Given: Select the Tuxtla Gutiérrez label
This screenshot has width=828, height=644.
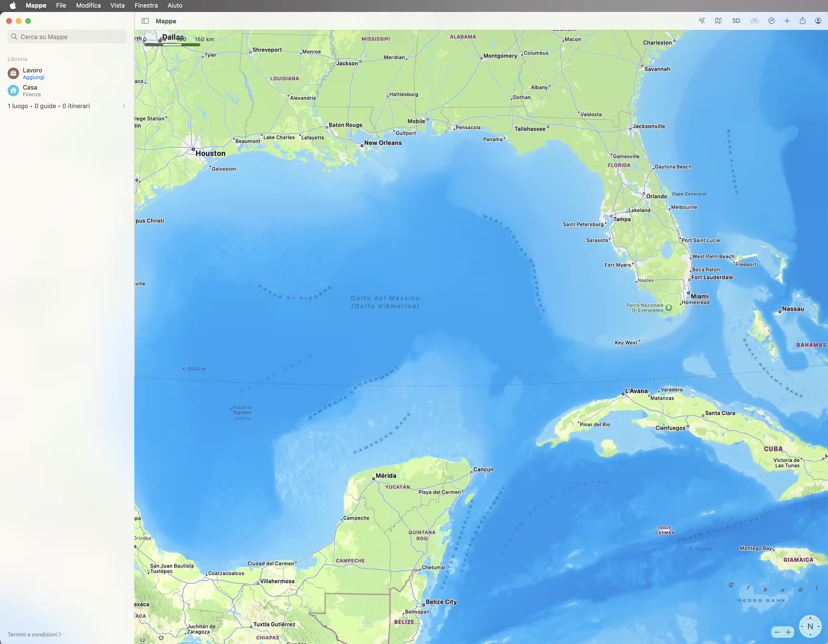Looking at the screenshot, I should 274,624.
